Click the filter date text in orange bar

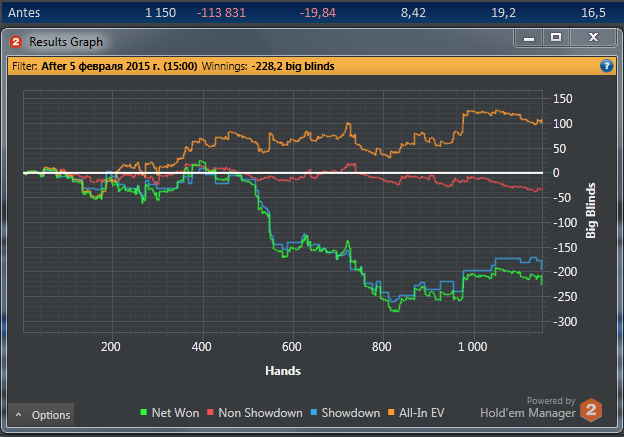tap(119, 66)
